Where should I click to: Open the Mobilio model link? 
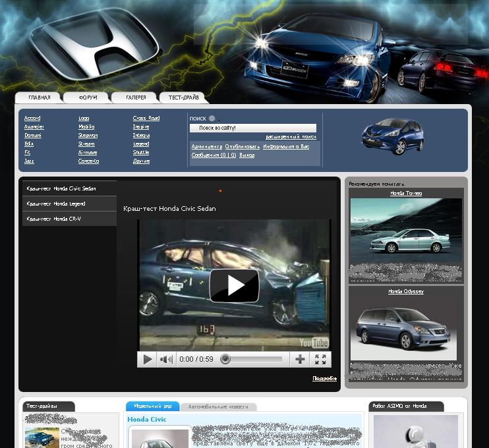point(86,126)
